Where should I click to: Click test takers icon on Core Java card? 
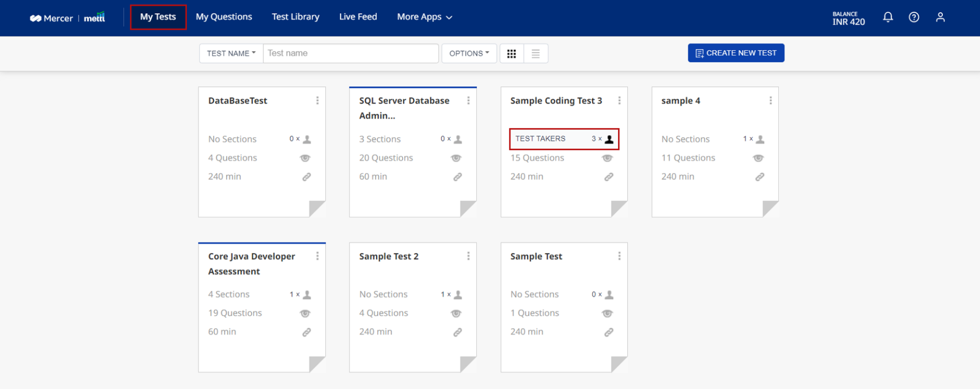(307, 295)
